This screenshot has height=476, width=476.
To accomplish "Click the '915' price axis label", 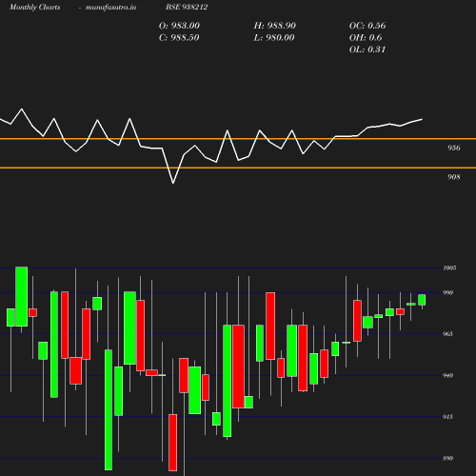I will 447,417.
